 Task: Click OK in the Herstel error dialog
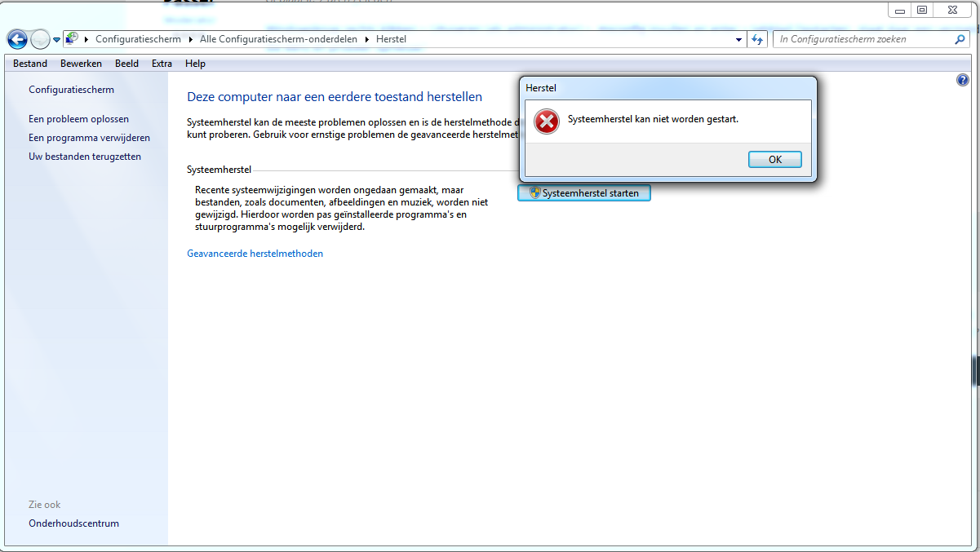775,160
